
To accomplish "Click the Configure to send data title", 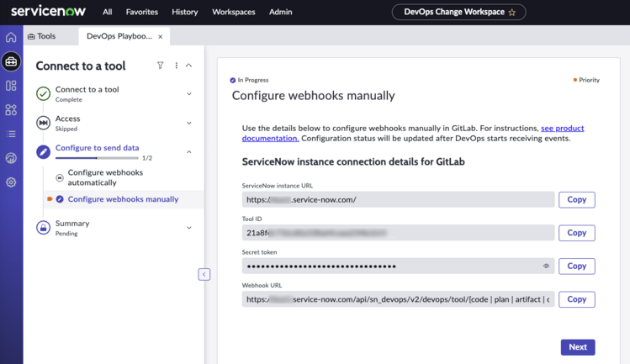I will tap(98, 148).
